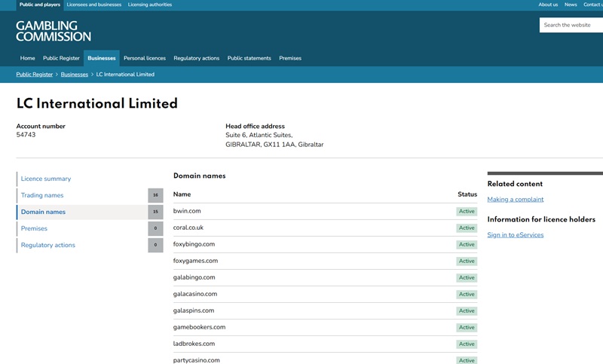
Task: Click Active status badge for bwin.com
Action: (x=467, y=212)
